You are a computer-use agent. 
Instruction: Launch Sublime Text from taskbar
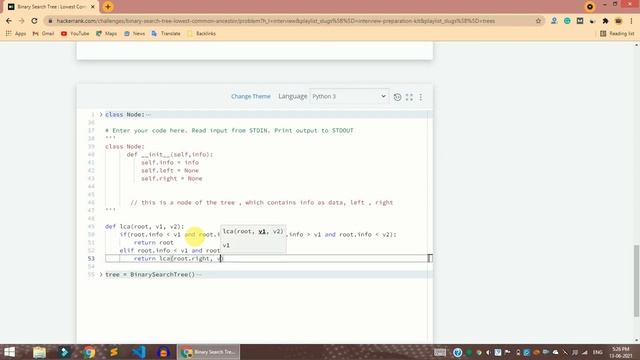(x=114, y=352)
